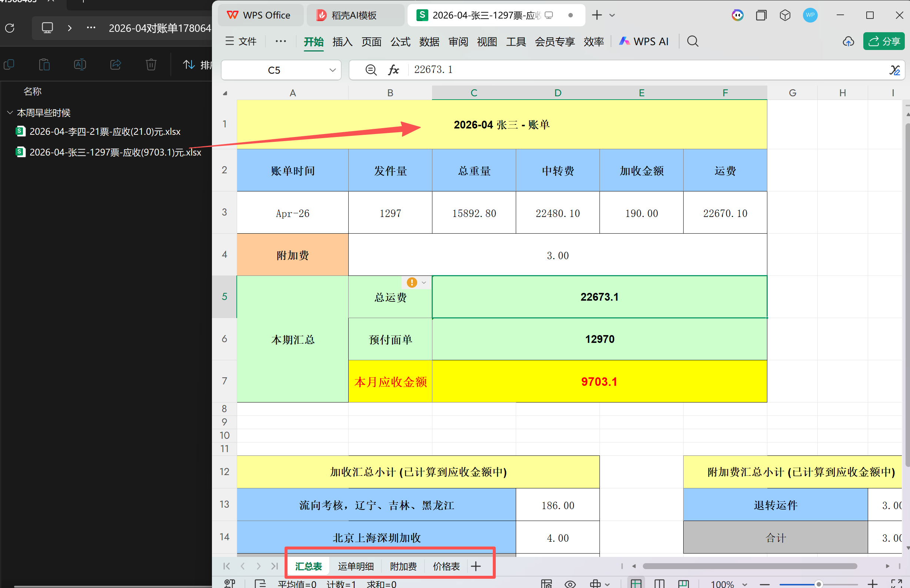The width and height of the screenshot is (910, 588).
Task: Click the vertical scrollbar on right edge
Action: 907,294
